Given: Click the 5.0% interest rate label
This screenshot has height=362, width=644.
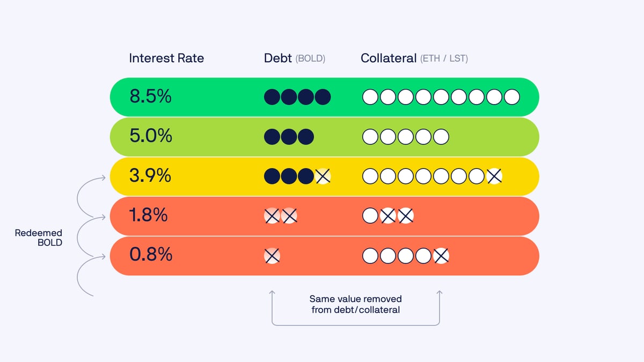Looking at the screenshot, I should tap(151, 136).
